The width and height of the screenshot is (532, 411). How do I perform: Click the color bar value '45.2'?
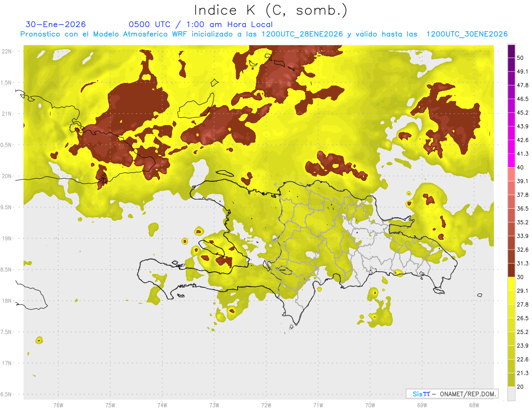click(x=522, y=113)
